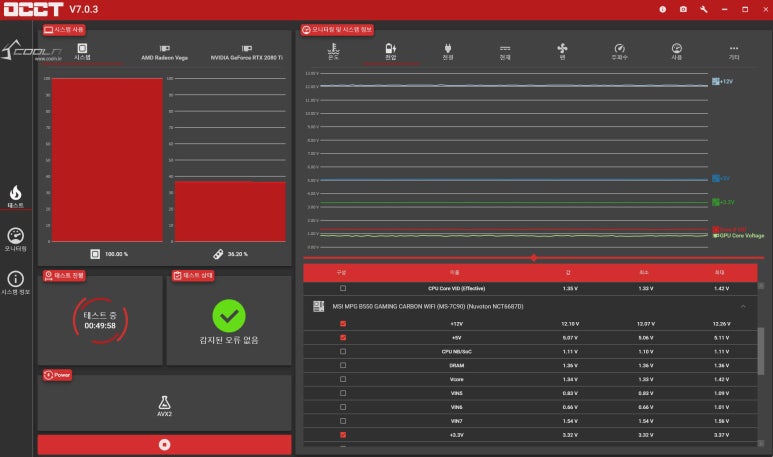Screen dimensions: 773x457
Task: Click the MSI MPG B550 GAMING CARBON WIFI title
Action: pos(428,307)
